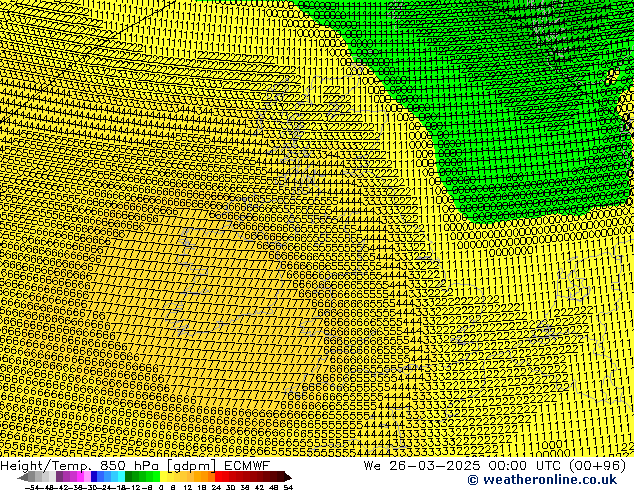Click the gray left arrow end of legend

coord(23,477)
